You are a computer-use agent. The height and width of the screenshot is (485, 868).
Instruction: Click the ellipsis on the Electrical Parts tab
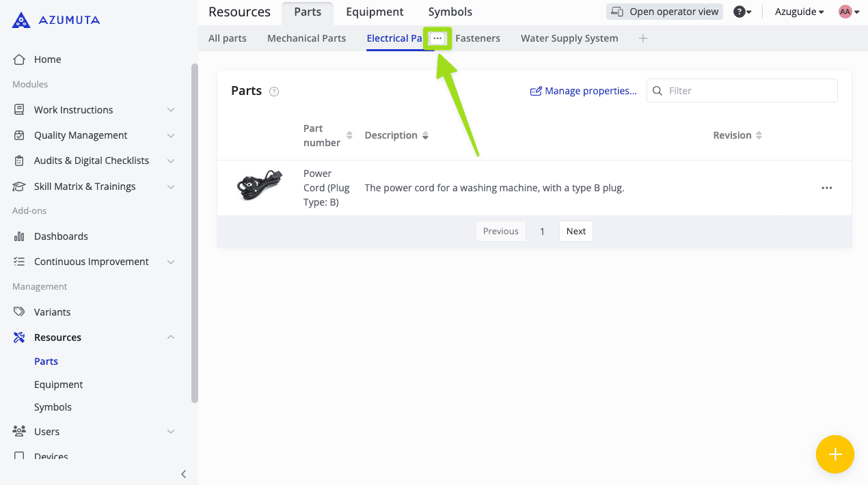point(437,38)
